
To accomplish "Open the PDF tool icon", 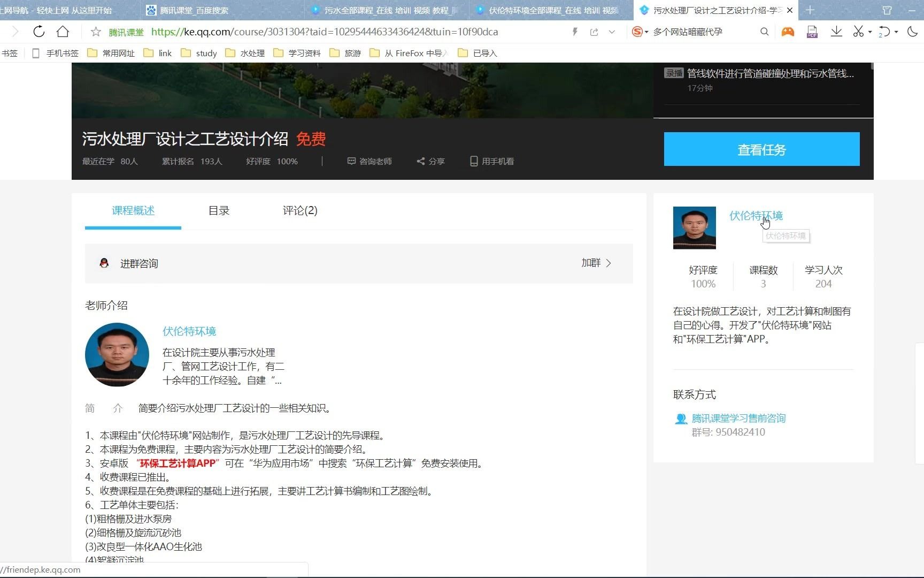I will tap(812, 32).
